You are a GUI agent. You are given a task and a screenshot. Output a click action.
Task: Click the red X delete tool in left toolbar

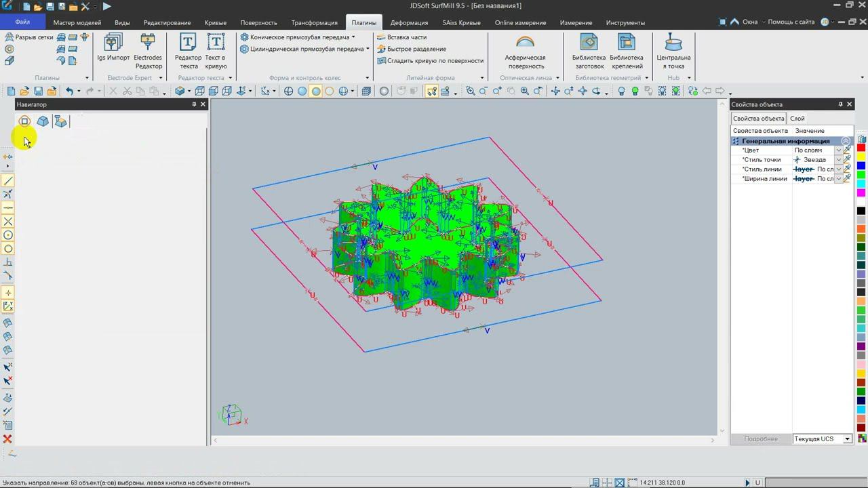pos(8,439)
